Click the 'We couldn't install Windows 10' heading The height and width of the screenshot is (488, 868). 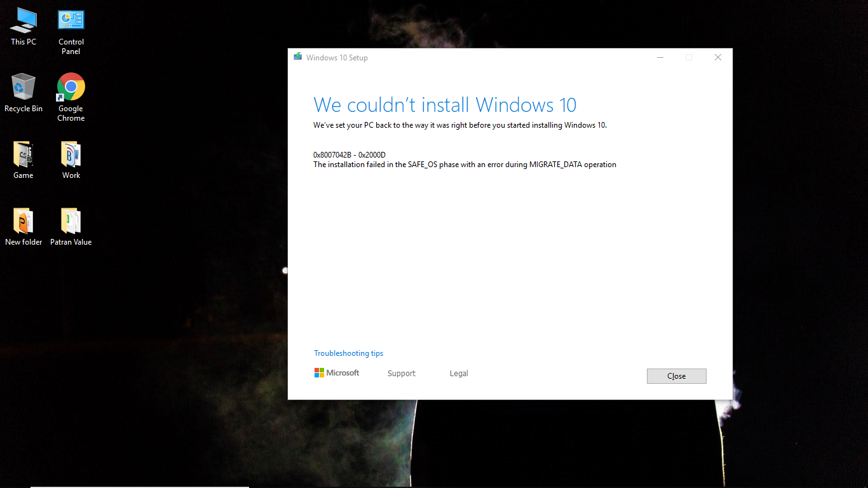(x=445, y=104)
